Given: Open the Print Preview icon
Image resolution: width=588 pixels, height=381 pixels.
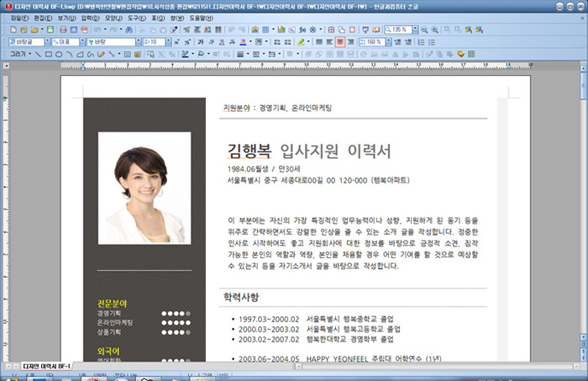Looking at the screenshot, I should point(74,29).
